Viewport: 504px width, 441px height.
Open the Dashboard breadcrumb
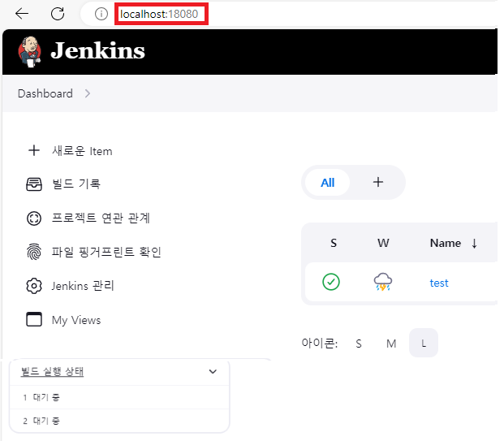pos(45,93)
